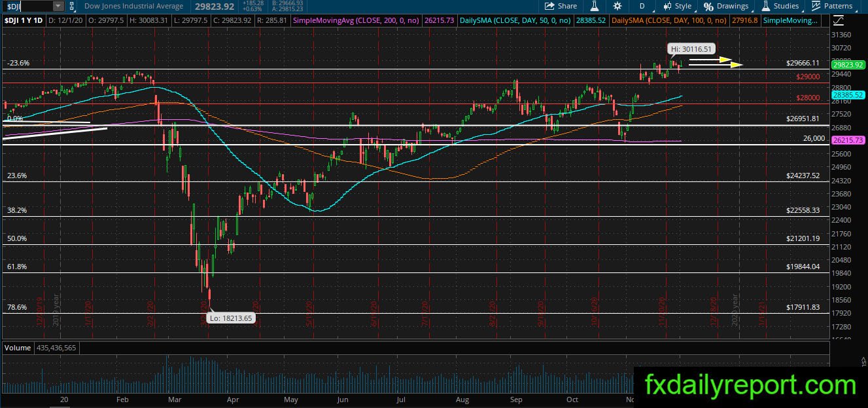Select the $26951.81 Fibonacci label
The image size is (868, 408).
[x=803, y=119]
